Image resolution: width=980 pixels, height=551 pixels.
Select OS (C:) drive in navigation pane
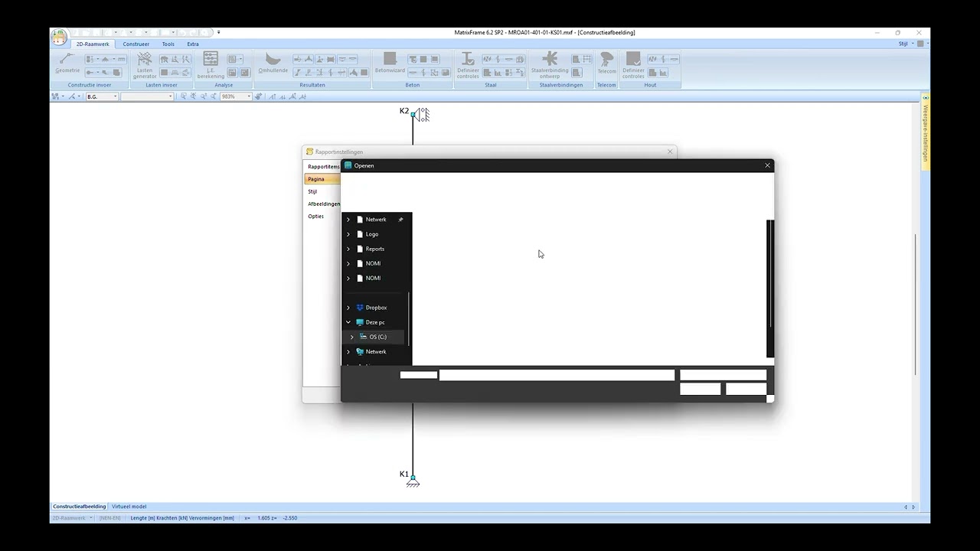click(x=377, y=337)
